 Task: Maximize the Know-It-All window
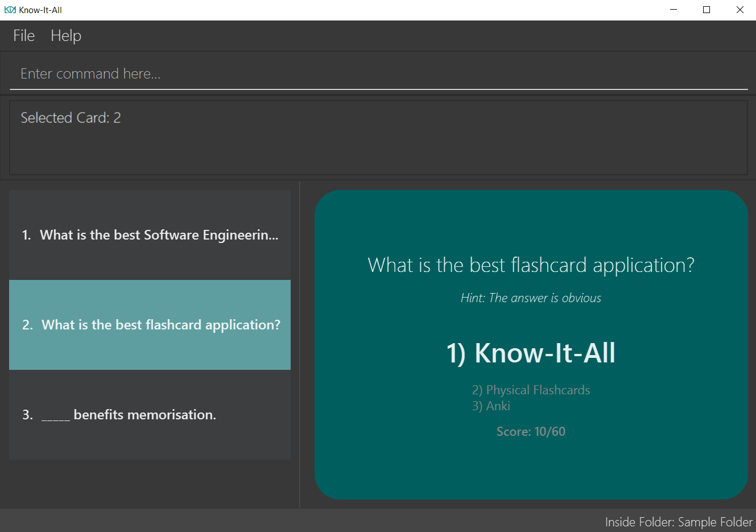(x=707, y=10)
